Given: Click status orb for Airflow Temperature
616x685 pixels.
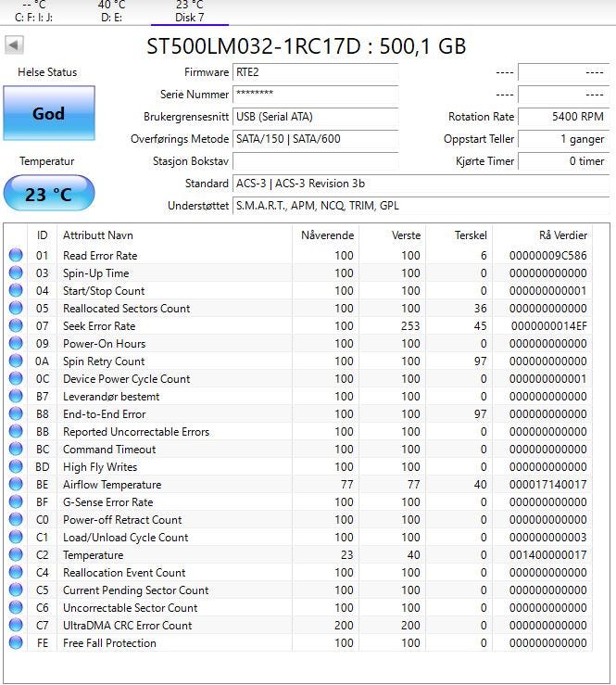Looking at the screenshot, I should point(16,484).
